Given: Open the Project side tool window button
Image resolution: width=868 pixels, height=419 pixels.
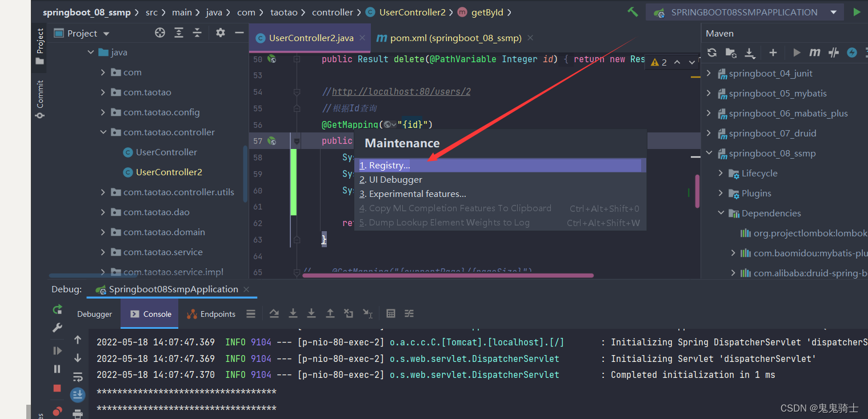Looking at the screenshot, I should point(39,47).
